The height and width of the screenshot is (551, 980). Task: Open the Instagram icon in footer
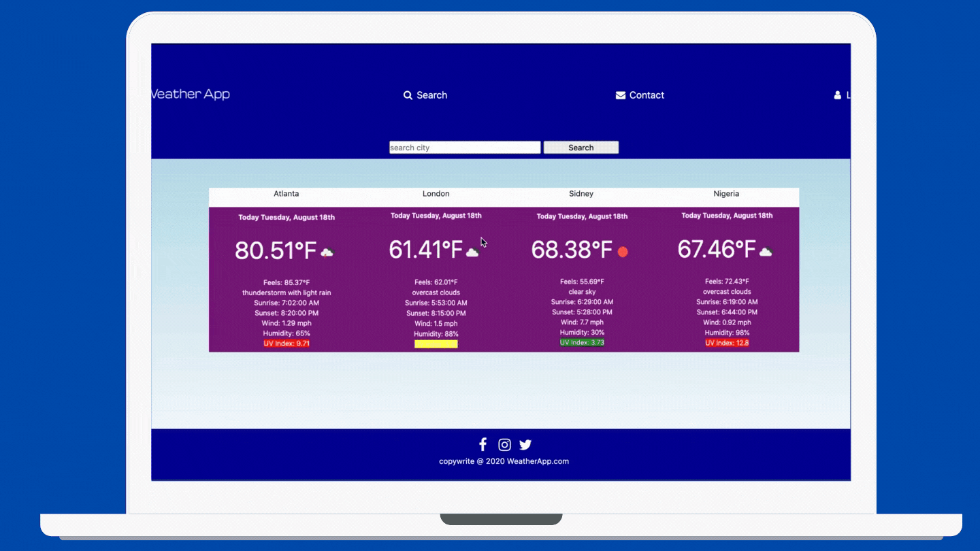[504, 445]
